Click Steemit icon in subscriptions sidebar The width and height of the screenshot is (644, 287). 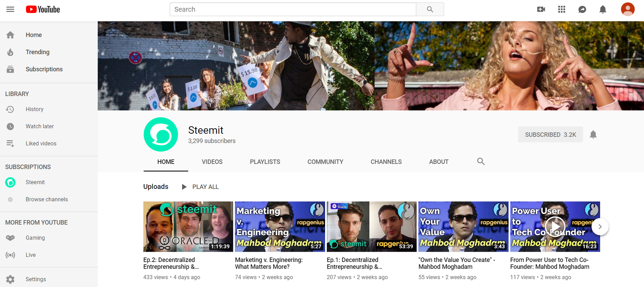(x=10, y=182)
